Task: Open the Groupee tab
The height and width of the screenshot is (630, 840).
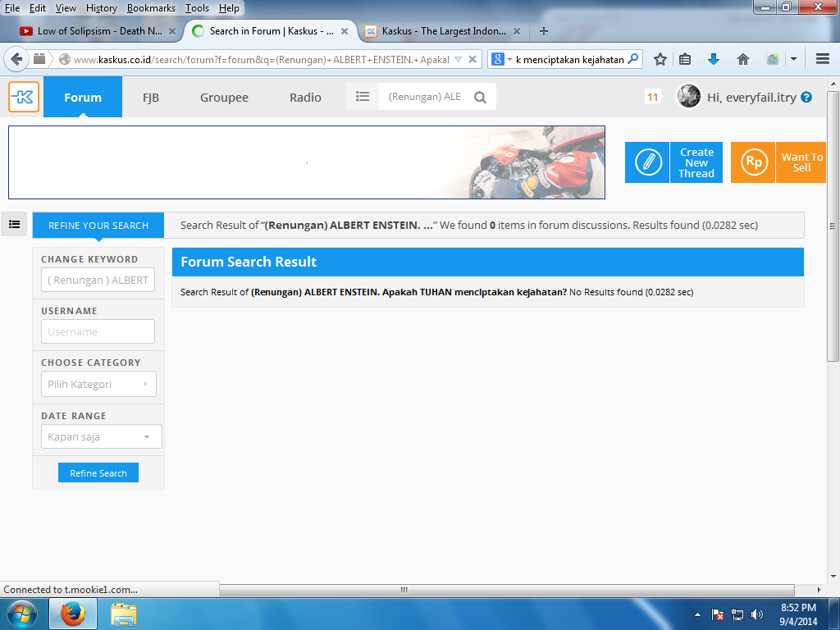Action: pyautogui.click(x=224, y=98)
